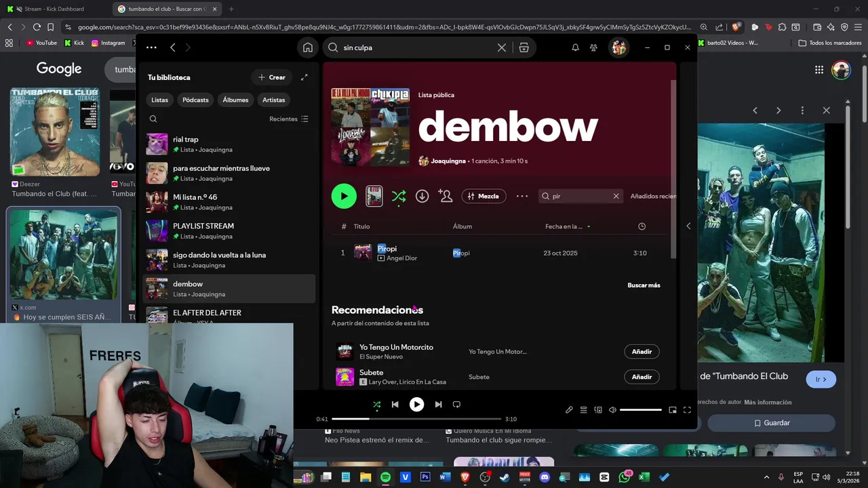Open the Spotify three-dots app menu
The height and width of the screenshot is (488, 868).
(151, 47)
